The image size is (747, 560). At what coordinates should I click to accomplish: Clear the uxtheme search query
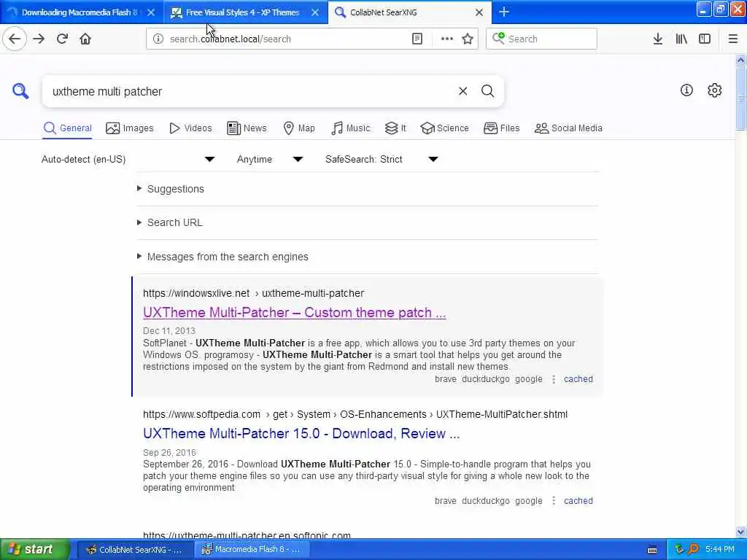coord(462,91)
